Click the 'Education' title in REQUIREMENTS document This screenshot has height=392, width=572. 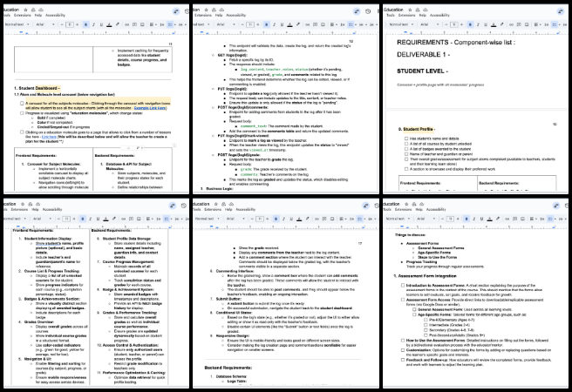coord(393,10)
